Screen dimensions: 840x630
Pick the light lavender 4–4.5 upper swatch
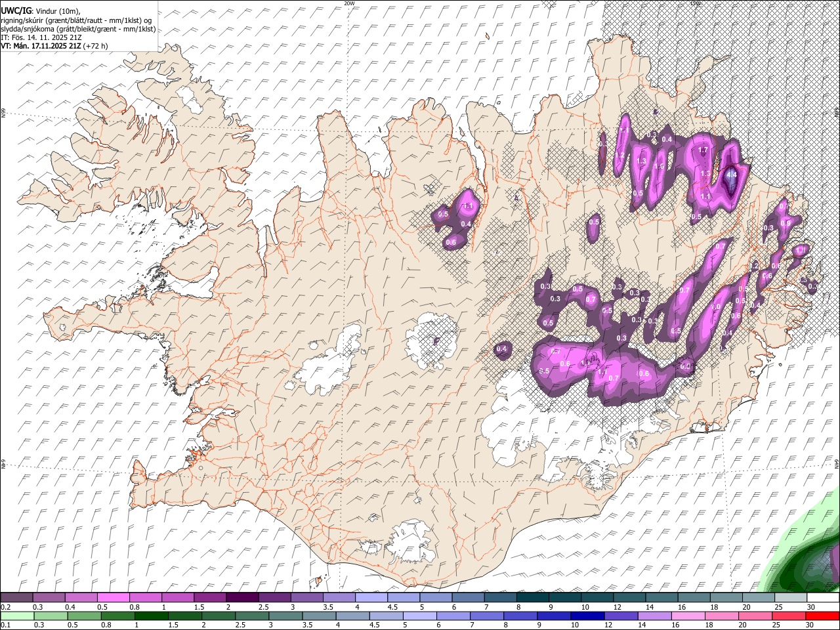tap(371, 598)
